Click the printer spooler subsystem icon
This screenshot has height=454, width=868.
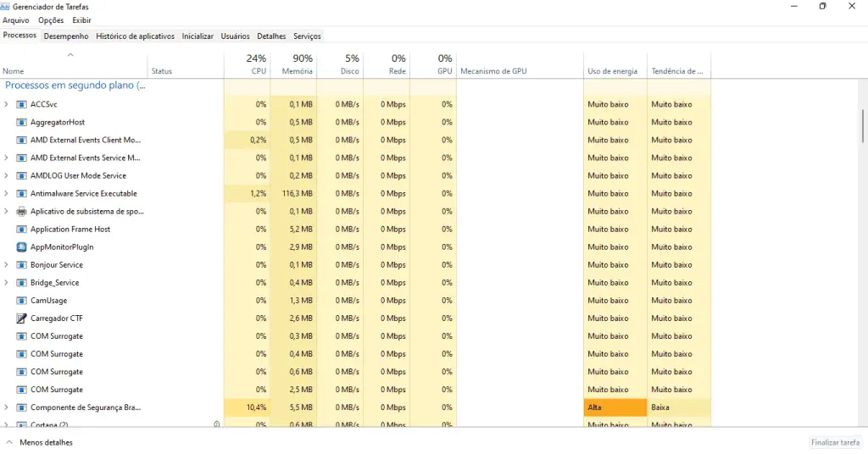[21, 211]
